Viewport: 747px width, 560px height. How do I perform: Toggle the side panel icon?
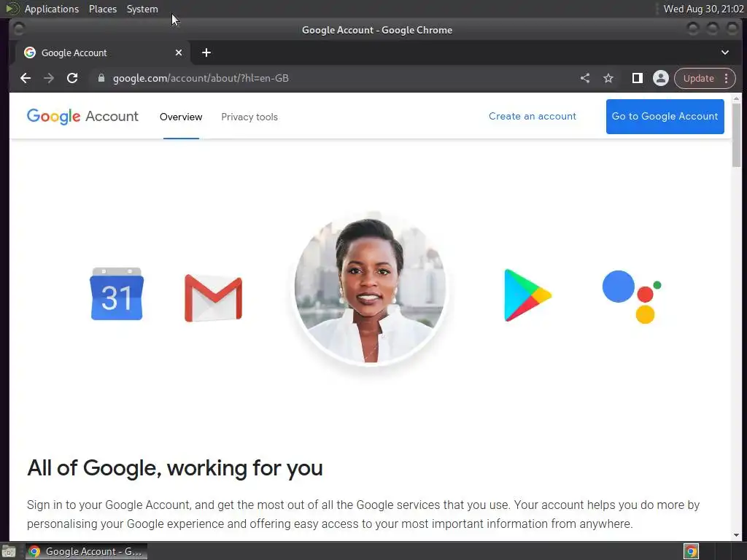tap(637, 78)
